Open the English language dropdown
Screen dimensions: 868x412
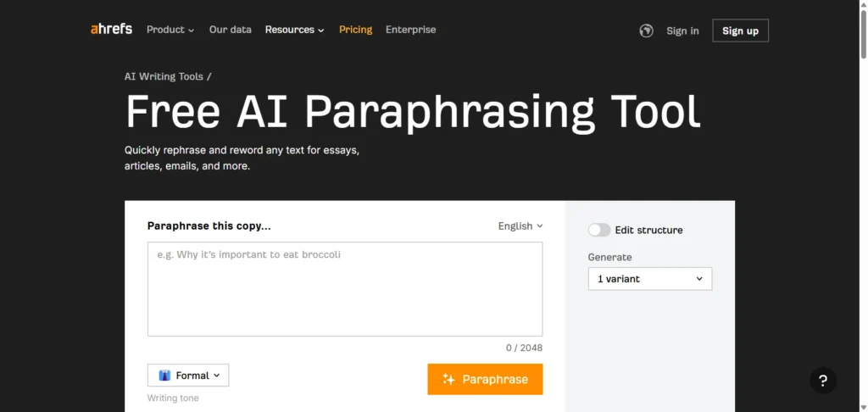point(520,226)
